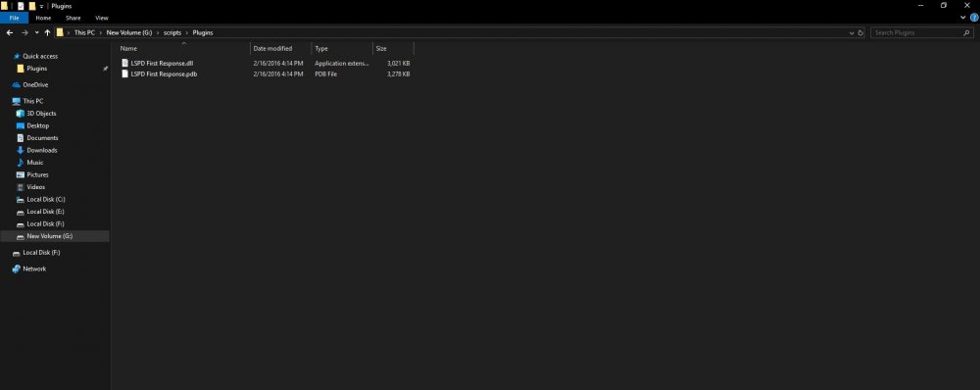The height and width of the screenshot is (390, 980).
Task: Open Downloads in navigation pane
Action: coord(42,151)
